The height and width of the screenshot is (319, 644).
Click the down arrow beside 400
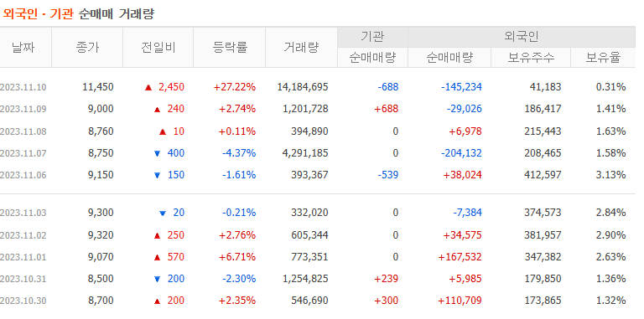pos(157,153)
